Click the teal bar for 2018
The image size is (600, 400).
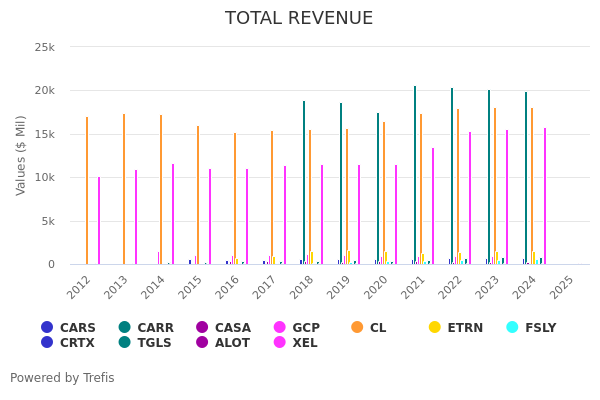(304, 182)
